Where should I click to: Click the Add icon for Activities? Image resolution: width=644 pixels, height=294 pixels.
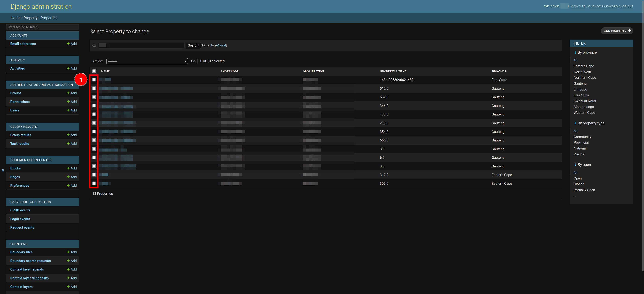coord(68,68)
